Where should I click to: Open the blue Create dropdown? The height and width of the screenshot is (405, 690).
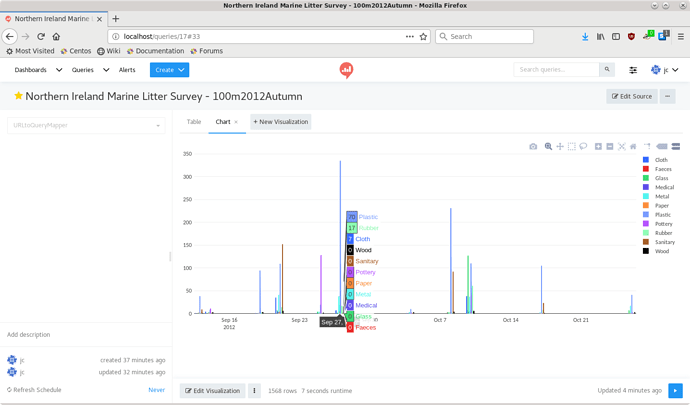[169, 70]
